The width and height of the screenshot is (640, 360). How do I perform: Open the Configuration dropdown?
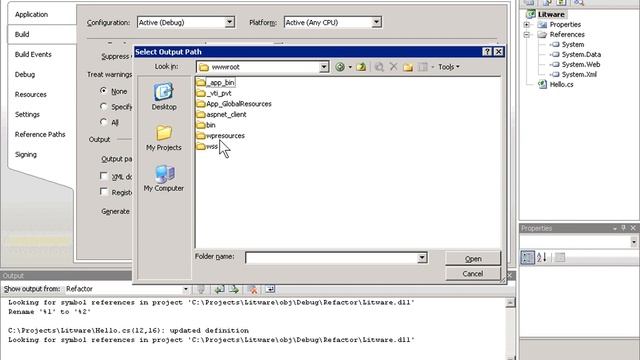(x=230, y=22)
